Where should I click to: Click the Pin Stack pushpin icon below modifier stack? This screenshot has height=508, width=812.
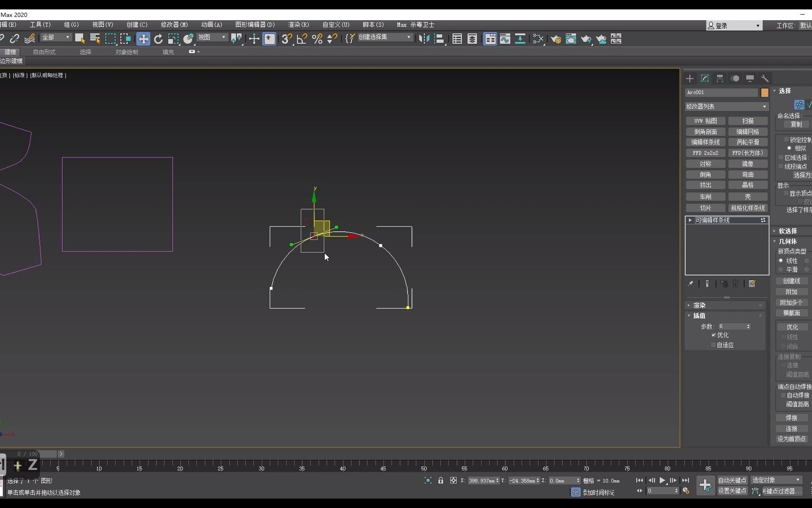(690, 284)
